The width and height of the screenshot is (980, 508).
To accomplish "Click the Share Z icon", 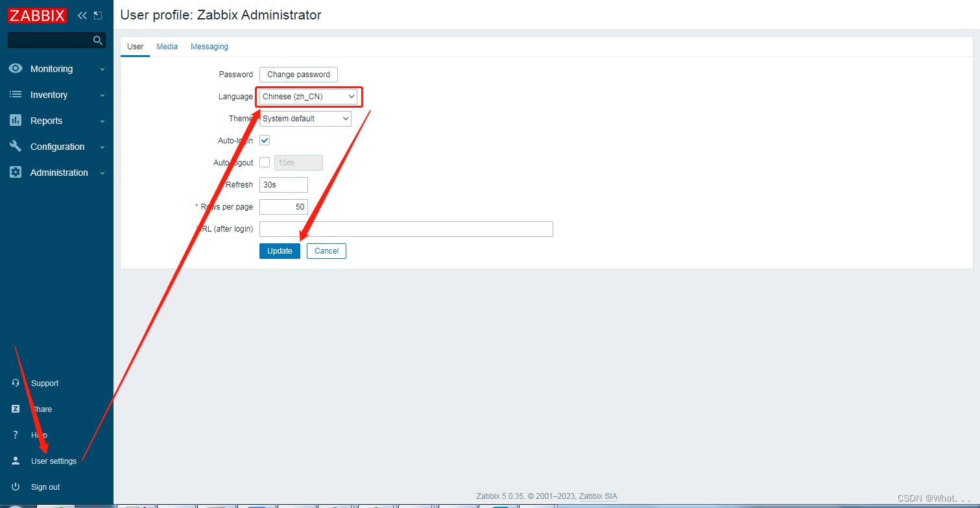I will (16, 409).
